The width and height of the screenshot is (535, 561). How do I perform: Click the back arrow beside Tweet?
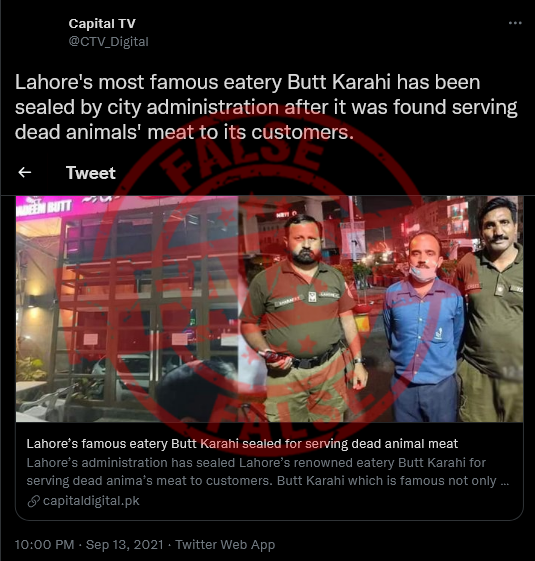tap(25, 172)
